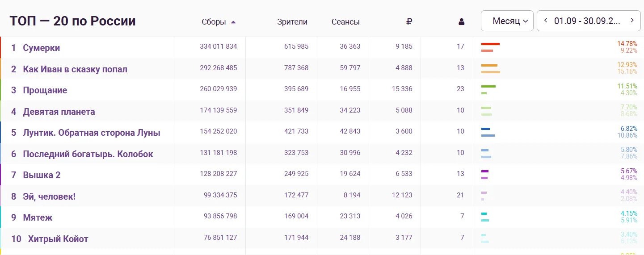644x255 pixels.
Task: Select sessions value 30 996
Action: click(x=350, y=153)
